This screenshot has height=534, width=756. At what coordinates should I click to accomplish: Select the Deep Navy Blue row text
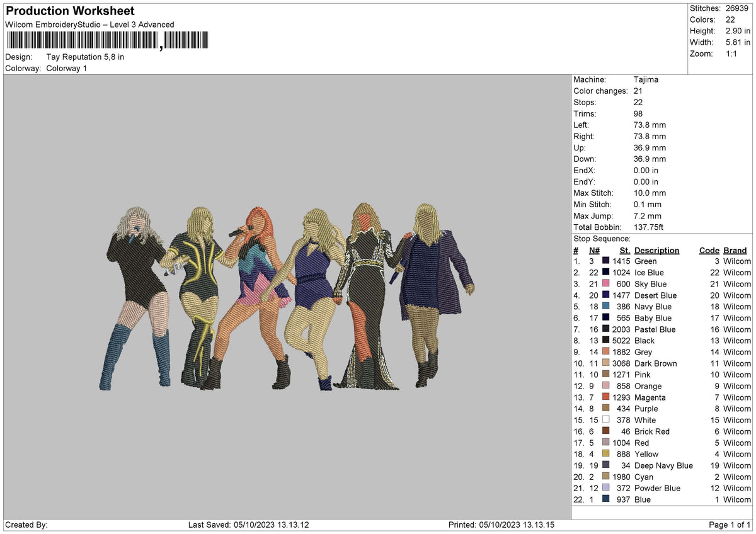coord(663,465)
